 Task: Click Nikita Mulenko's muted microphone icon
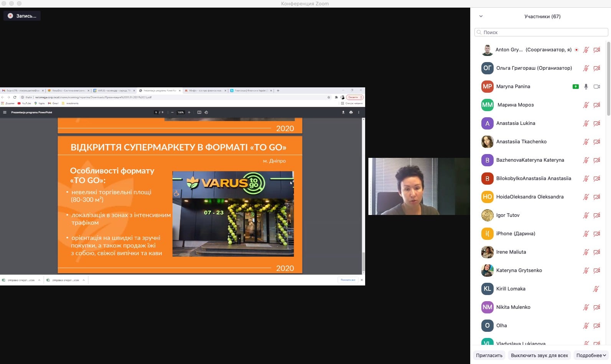[586, 307]
